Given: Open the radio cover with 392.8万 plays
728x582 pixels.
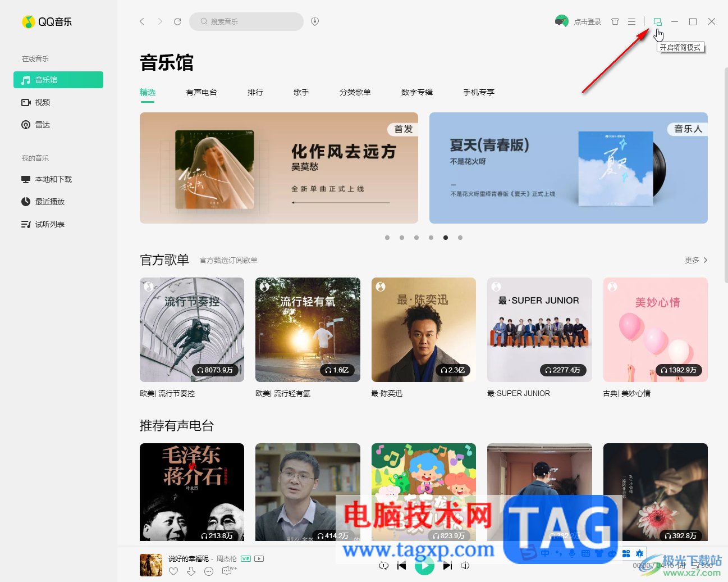Looking at the screenshot, I should click(x=656, y=492).
